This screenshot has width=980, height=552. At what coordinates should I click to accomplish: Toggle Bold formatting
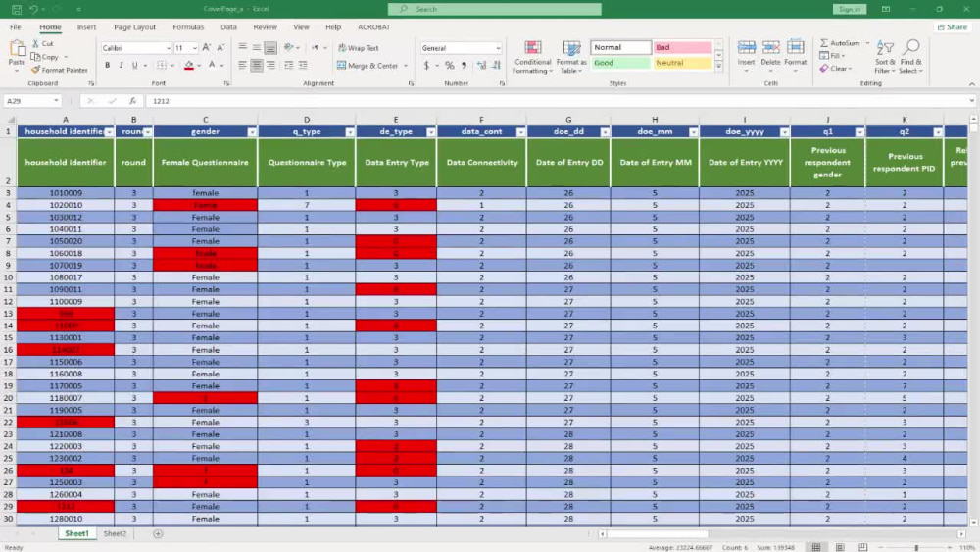coord(108,65)
